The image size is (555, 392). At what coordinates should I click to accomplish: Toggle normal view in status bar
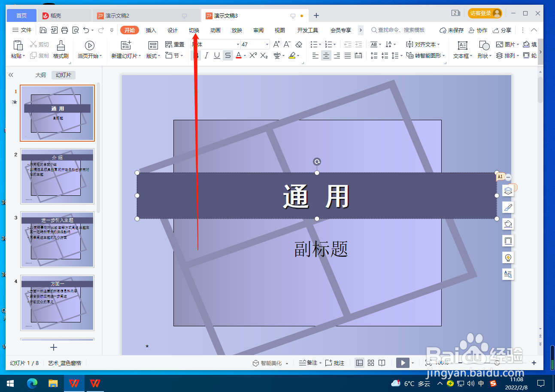point(360,363)
